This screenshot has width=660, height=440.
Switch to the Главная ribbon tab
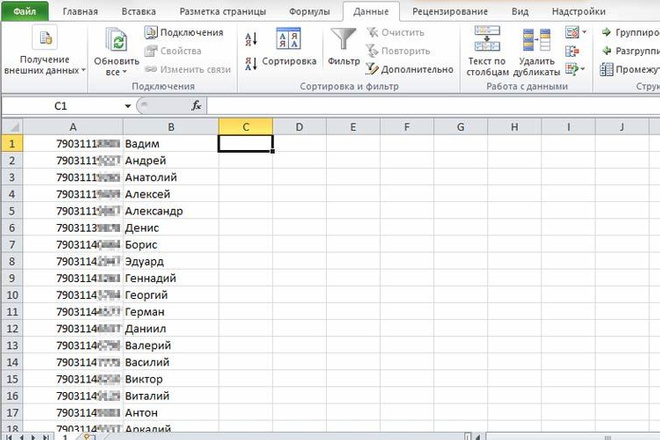[x=80, y=12]
